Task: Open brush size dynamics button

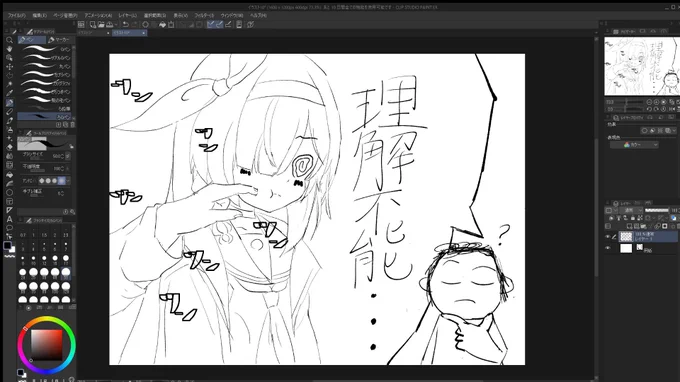Action: (68, 156)
